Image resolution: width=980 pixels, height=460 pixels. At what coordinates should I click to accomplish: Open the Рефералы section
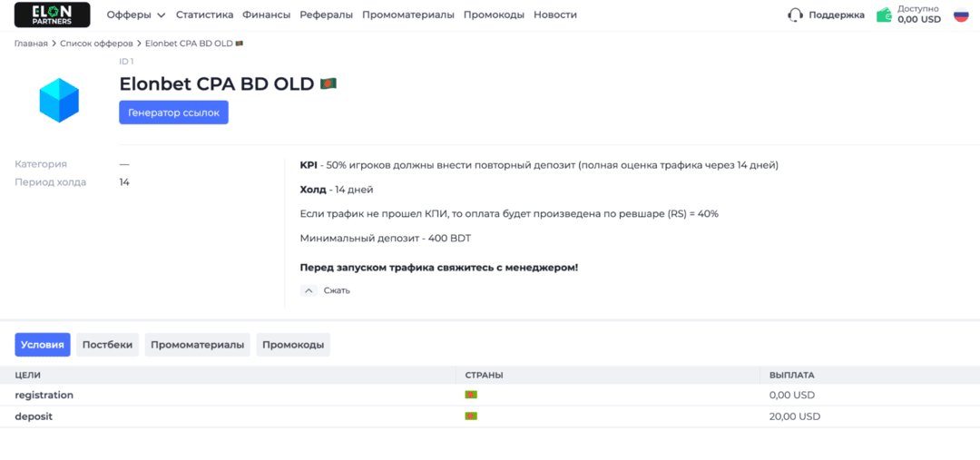(327, 15)
